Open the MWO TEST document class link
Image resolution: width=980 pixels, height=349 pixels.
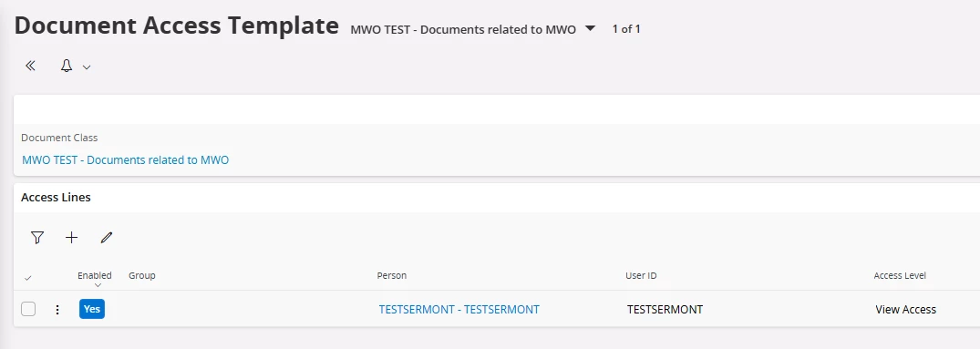126,159
